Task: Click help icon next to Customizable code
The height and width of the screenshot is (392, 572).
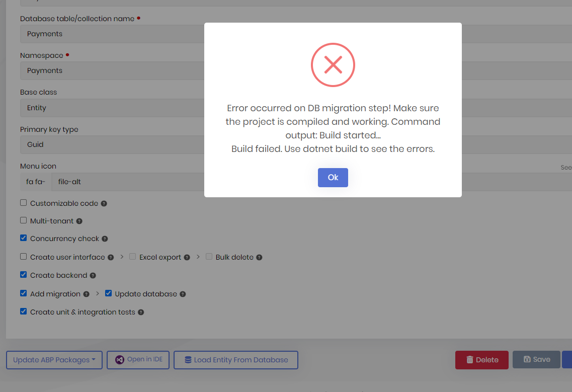Action: tap(104, 204)
